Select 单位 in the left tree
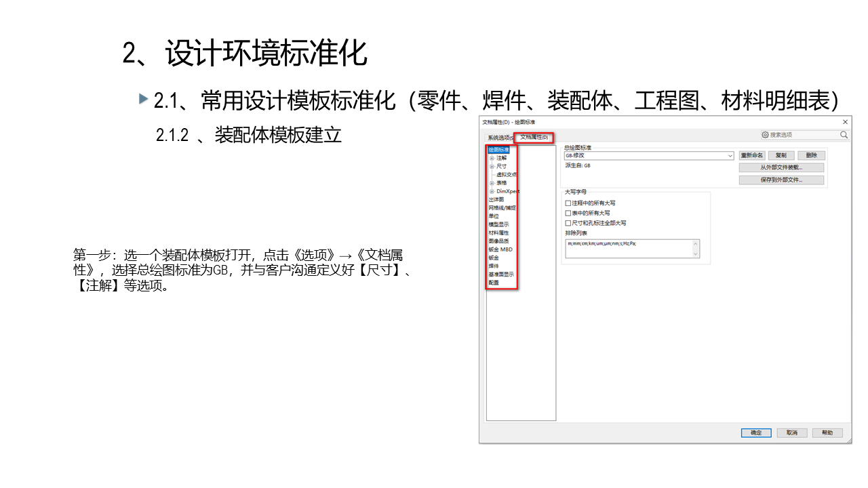Image resolution: width=868 pixels, height=488 pixels. (494, 216)
